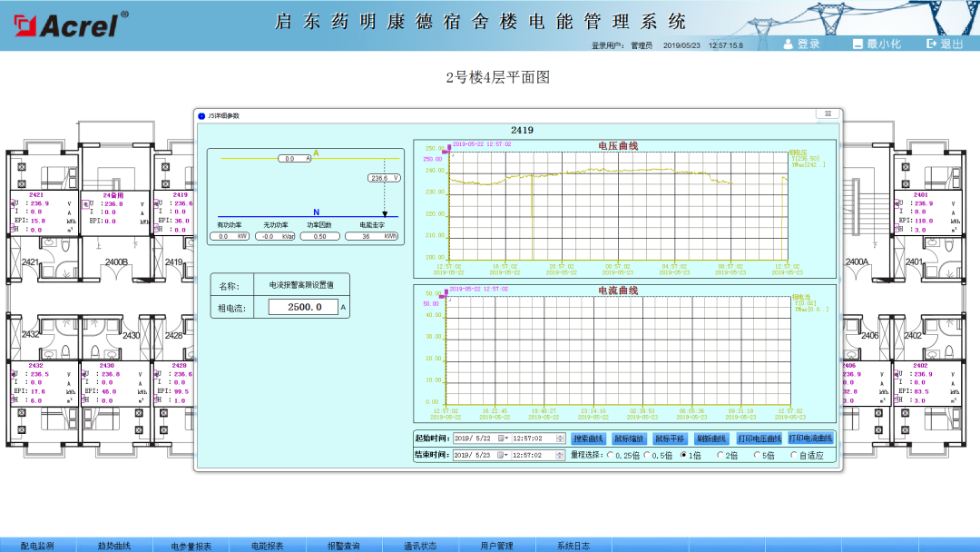
Task: Activate 鼠标平移 mouse pan mode
Action: tap(671, 438)
